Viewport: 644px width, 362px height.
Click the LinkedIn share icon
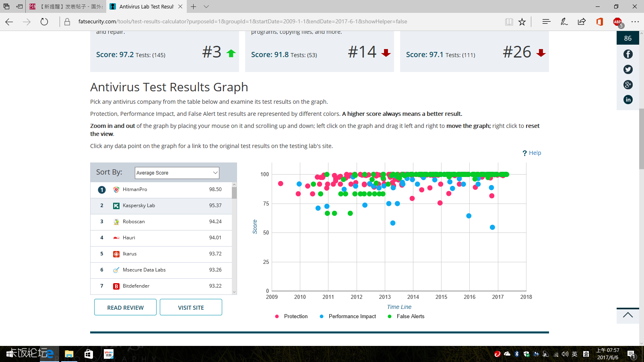(628, 100)
